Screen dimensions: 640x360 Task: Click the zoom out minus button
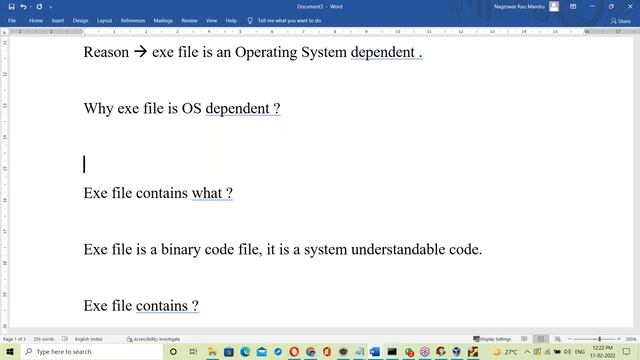(x=570, y=339)
